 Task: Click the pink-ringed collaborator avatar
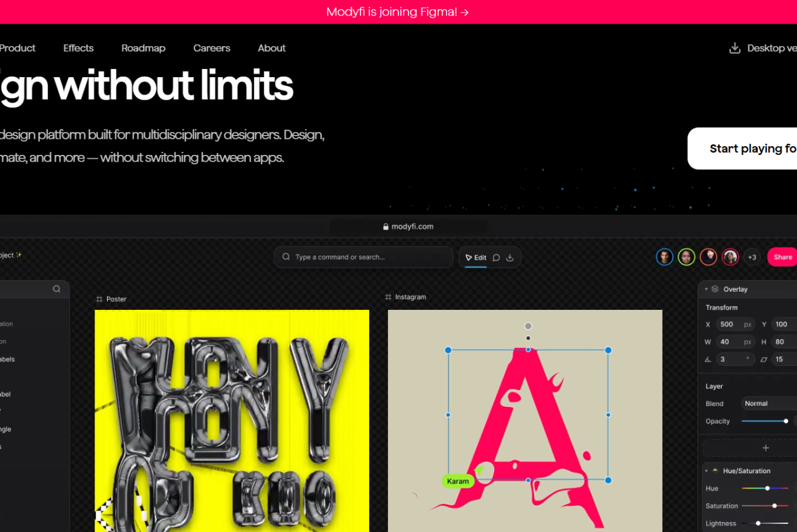pos(730,257)
